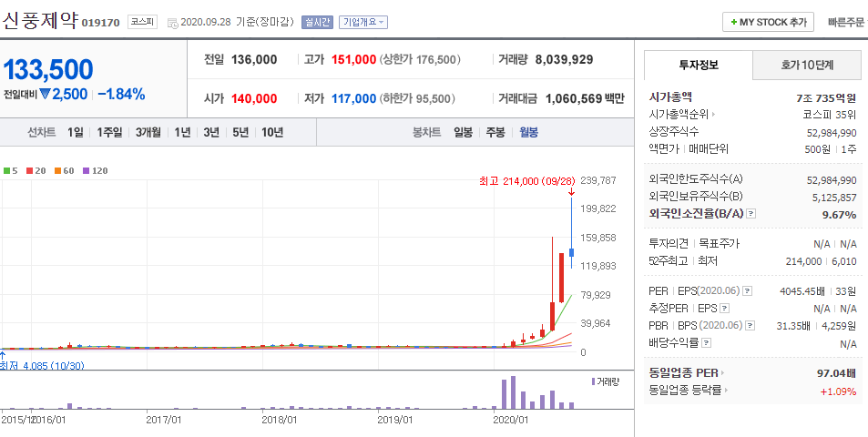Click the 최고 214,000 (09/28) chart label

pyautogui.click(x=527, y=181)
